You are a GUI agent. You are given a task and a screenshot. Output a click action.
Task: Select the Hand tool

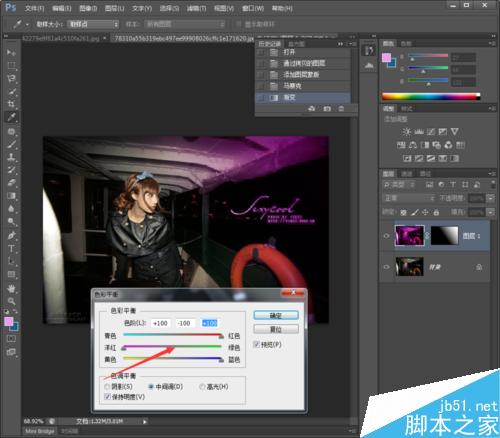pos(11,288)
